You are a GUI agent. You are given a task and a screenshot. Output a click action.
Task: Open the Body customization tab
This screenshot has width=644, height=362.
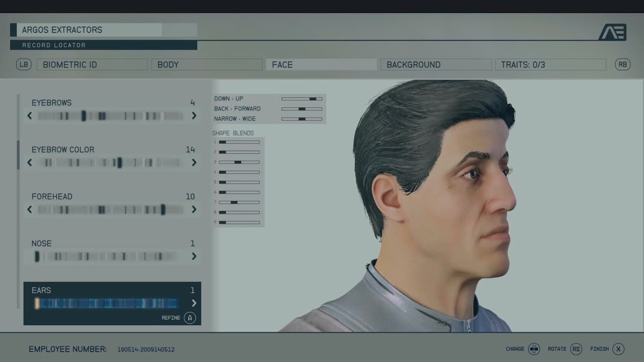[207, 64]
